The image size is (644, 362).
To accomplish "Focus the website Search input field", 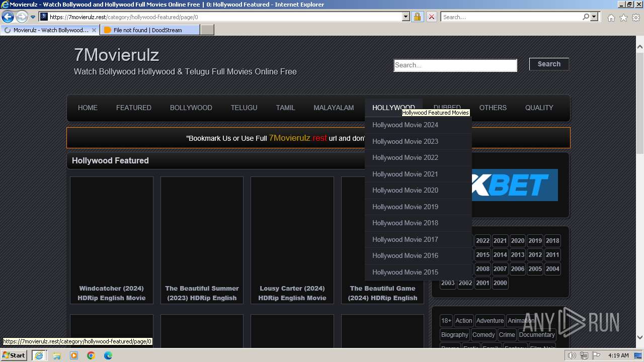I will 455,65.
